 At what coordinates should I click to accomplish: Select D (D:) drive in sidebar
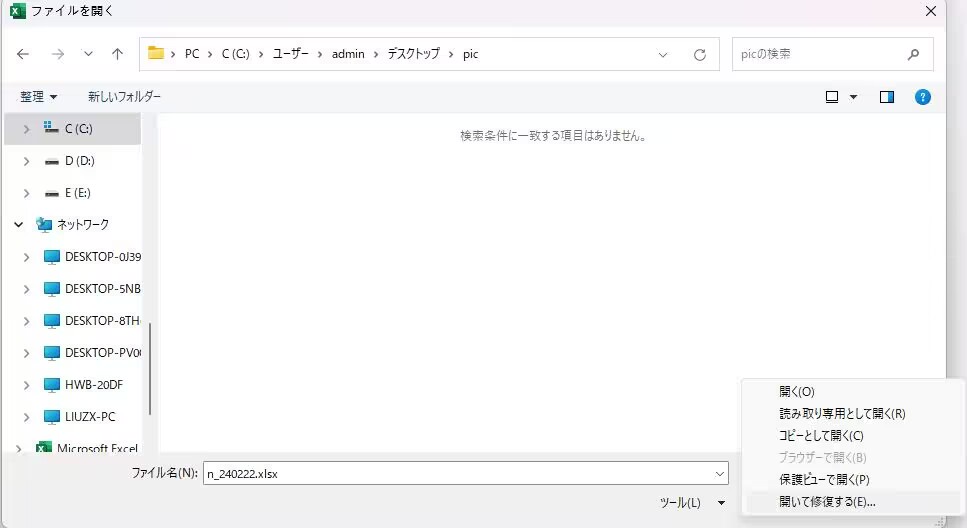73,161
